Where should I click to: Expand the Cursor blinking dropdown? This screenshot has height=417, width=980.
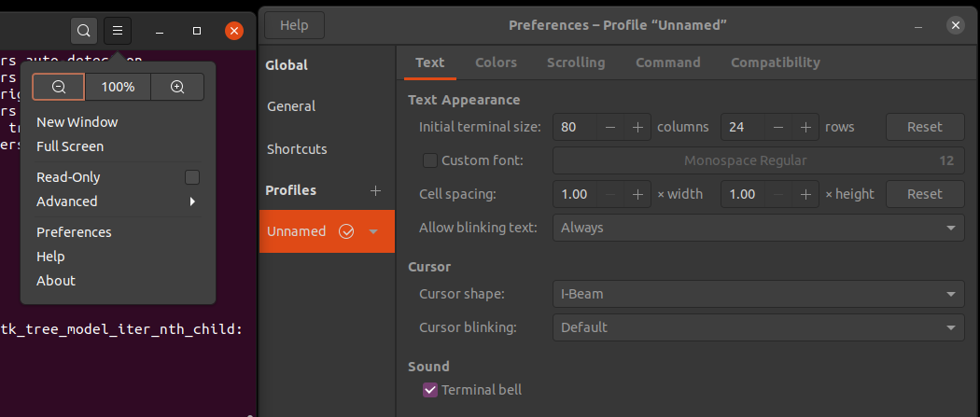(758, 327)
